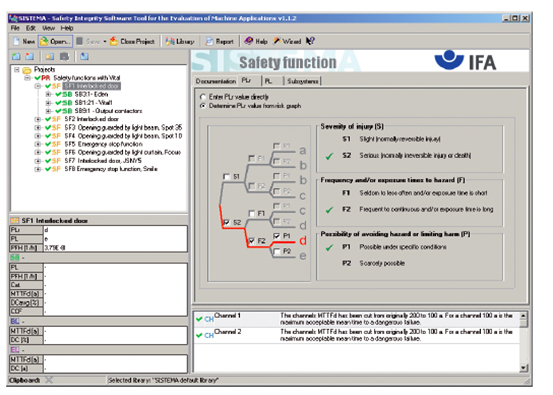Check the P2 checkbox leading to level e

tap(277, 251)
